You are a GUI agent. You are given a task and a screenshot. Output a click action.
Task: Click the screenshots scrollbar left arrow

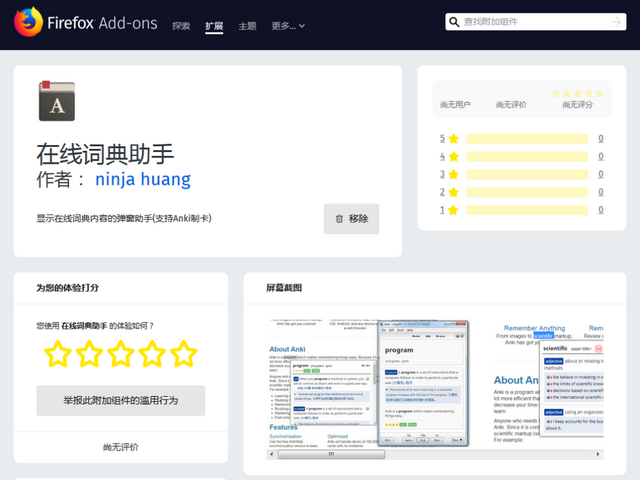(x=272, y=454)
